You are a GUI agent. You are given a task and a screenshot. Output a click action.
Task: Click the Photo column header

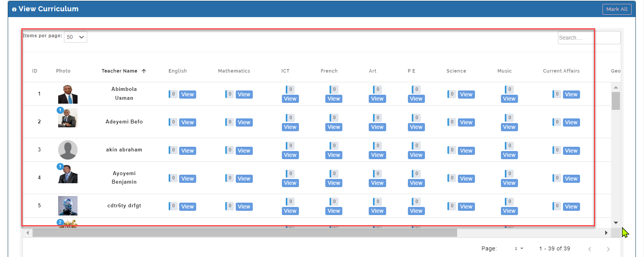coord(63,71)
